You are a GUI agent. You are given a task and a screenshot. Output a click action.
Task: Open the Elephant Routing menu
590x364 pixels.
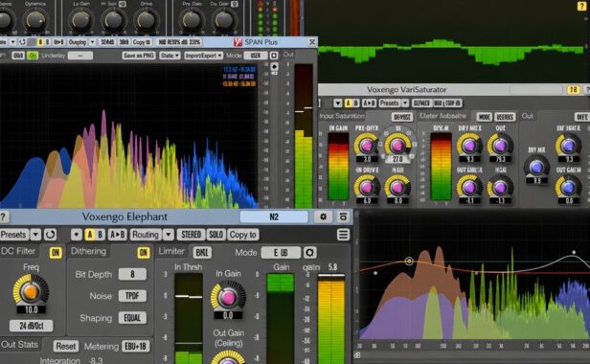pyautogui.click(x=146, y=235)
